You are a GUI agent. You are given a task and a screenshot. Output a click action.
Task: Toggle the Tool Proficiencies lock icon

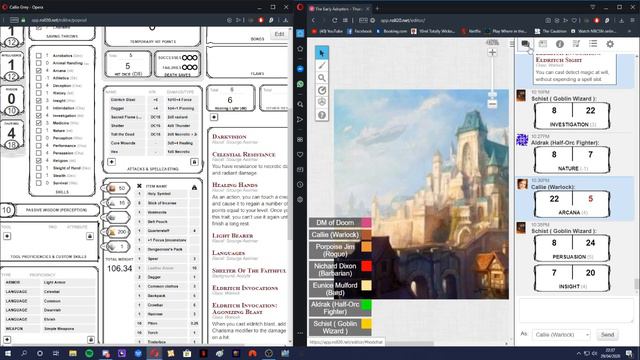point(90,236)
